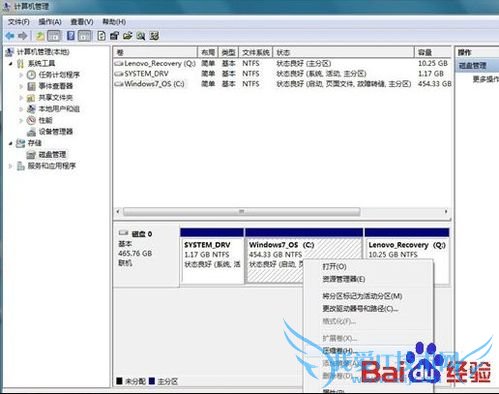The width and height of the screenshot is (499, 394).
Task: Select 共享文件夹 in the tree
Action: point(56,97)
